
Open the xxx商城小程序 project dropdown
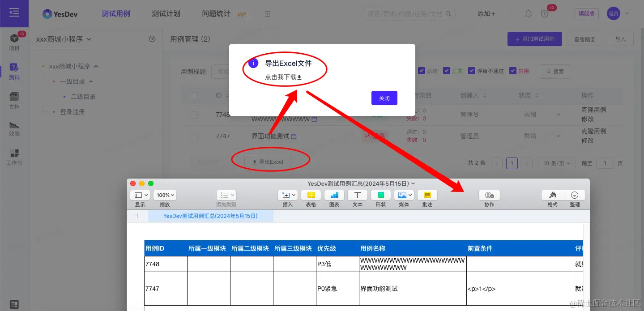64,39
